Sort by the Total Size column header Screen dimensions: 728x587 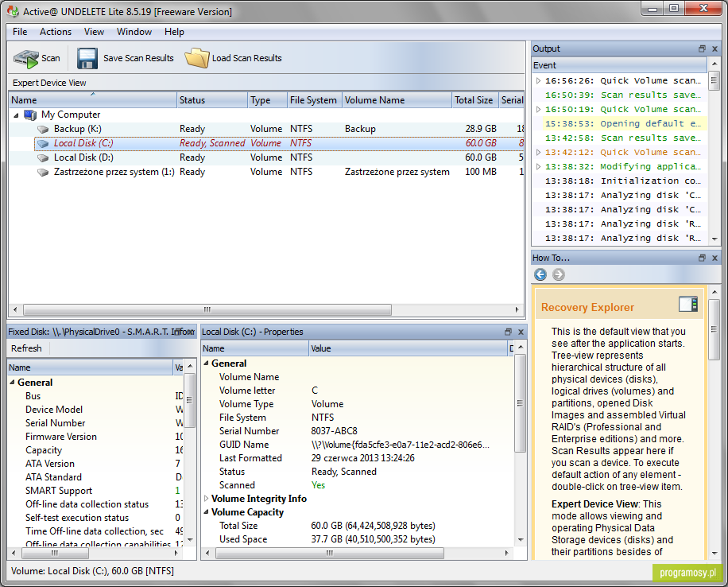point(475,100)
